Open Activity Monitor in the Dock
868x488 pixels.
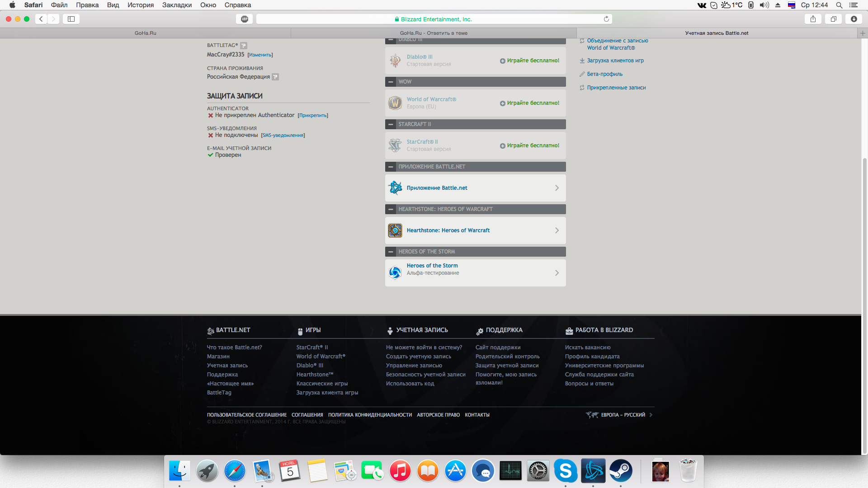pos(510,471)
